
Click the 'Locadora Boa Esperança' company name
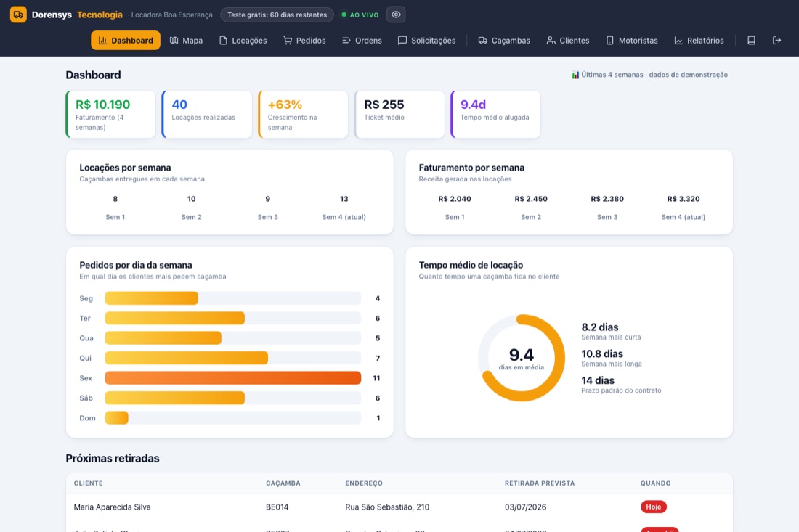point(171,15)
